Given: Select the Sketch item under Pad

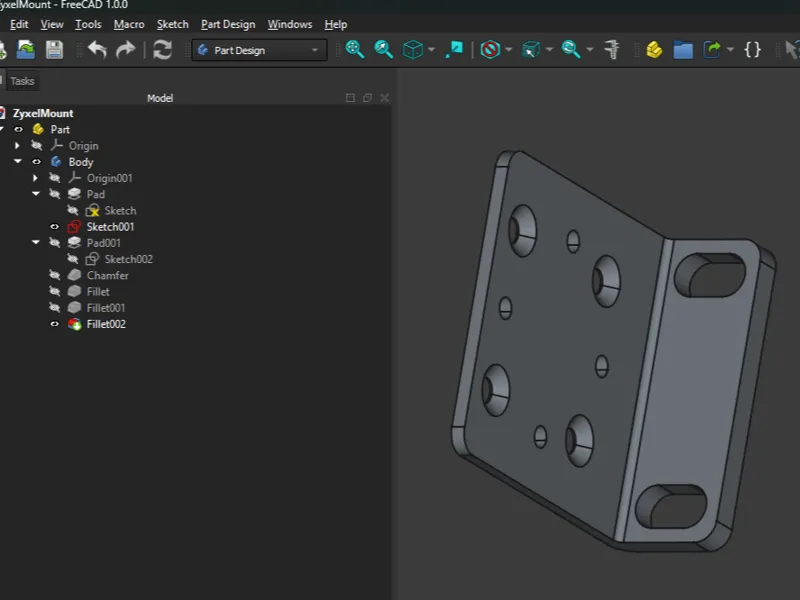Looking at the screenshot, I should pyautogui.click(x=120, y=211).
